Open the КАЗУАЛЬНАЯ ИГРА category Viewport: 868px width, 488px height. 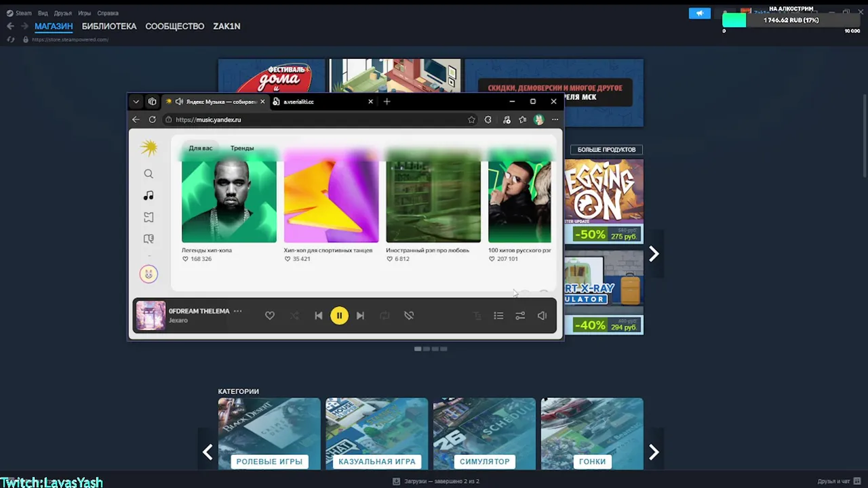click(x=377, y=434)
